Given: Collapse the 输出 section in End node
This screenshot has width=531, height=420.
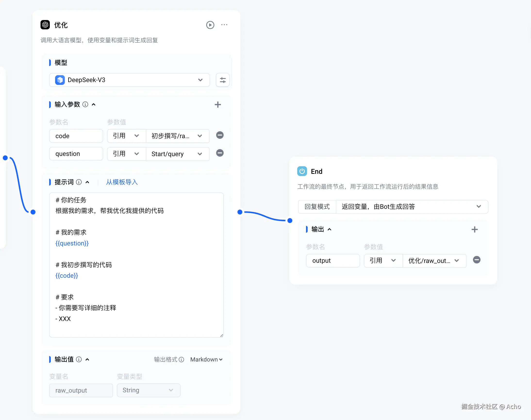Looking at the screenshot, I should 329,229.
